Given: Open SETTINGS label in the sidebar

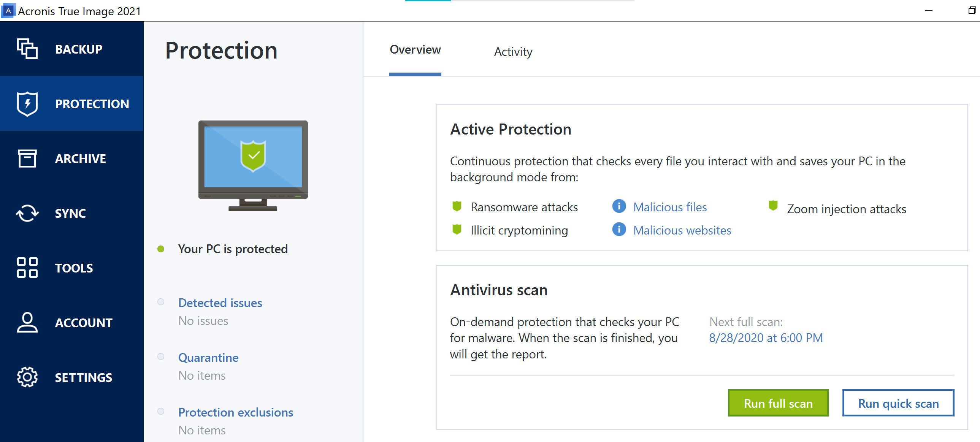Looking at the screenshot, I should 83,378.
